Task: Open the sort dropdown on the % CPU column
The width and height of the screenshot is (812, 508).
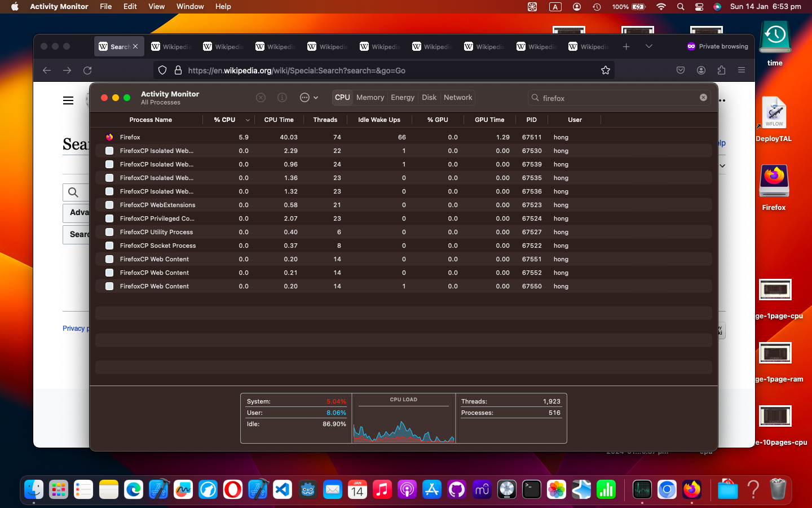Action: pyautogui.click(x=247, y=120)
